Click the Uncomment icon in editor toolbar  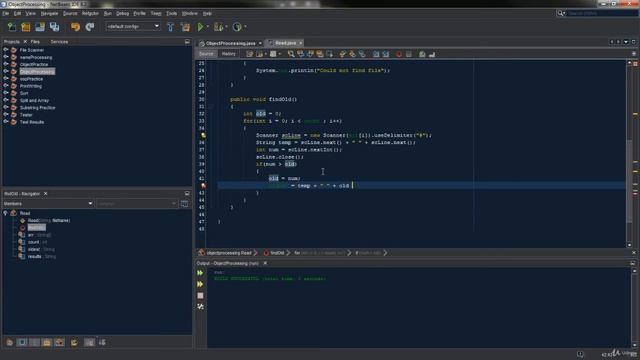click(432, 54)
